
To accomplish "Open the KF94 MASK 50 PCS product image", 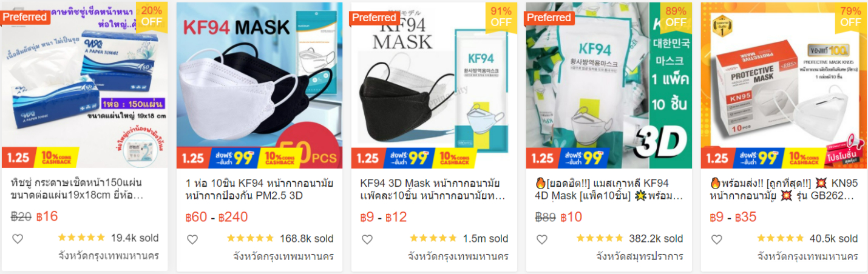I will (x=259, y=85).
